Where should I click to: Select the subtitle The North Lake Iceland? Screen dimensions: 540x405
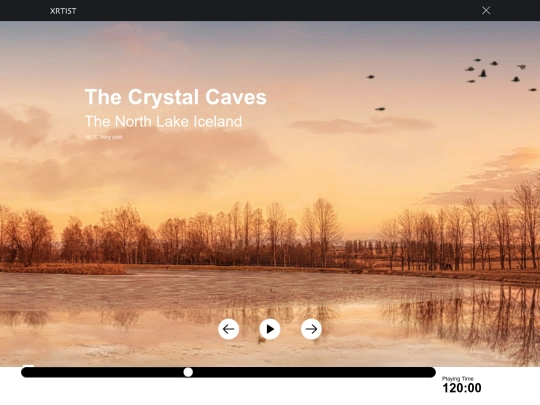tap(163, 121)
